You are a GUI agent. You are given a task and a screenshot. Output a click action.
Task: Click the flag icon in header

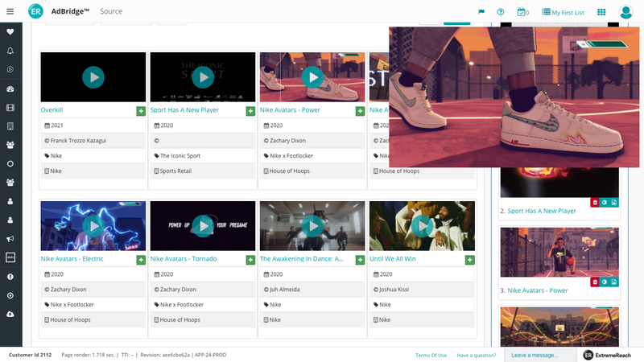click(x=481, y=12)
